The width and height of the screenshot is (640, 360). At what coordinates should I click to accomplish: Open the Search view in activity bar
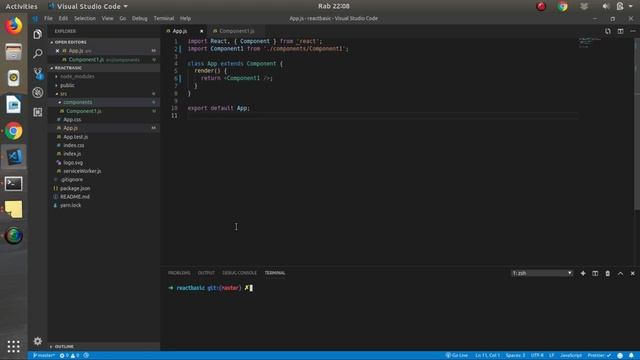coord(38,53)
